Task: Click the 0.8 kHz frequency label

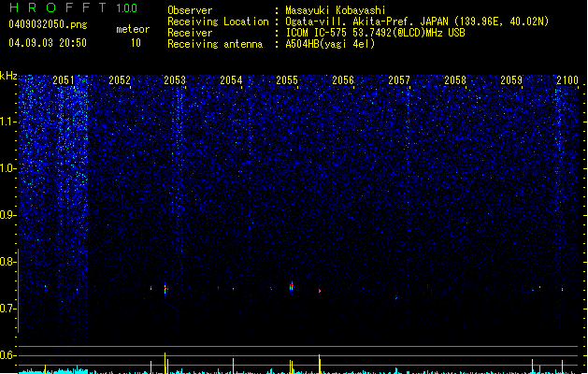Action: pos(8,262)
